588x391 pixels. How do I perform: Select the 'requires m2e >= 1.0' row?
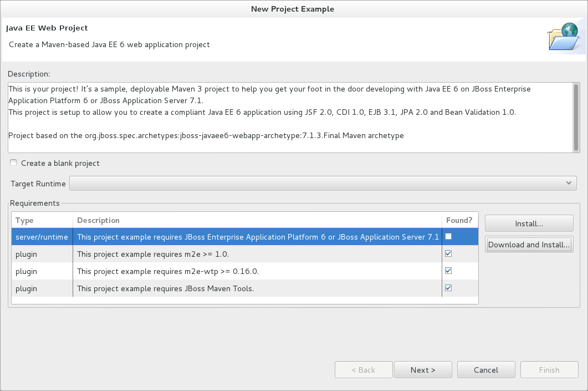coord(245,254)
